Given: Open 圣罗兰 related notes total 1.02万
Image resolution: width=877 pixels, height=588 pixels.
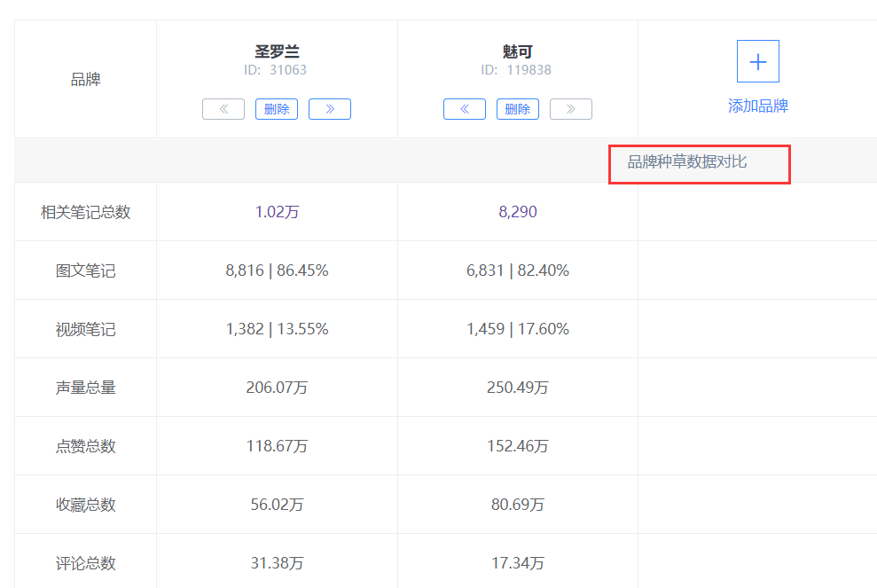Looking at the screenshot, I should [x=277, y=212].
